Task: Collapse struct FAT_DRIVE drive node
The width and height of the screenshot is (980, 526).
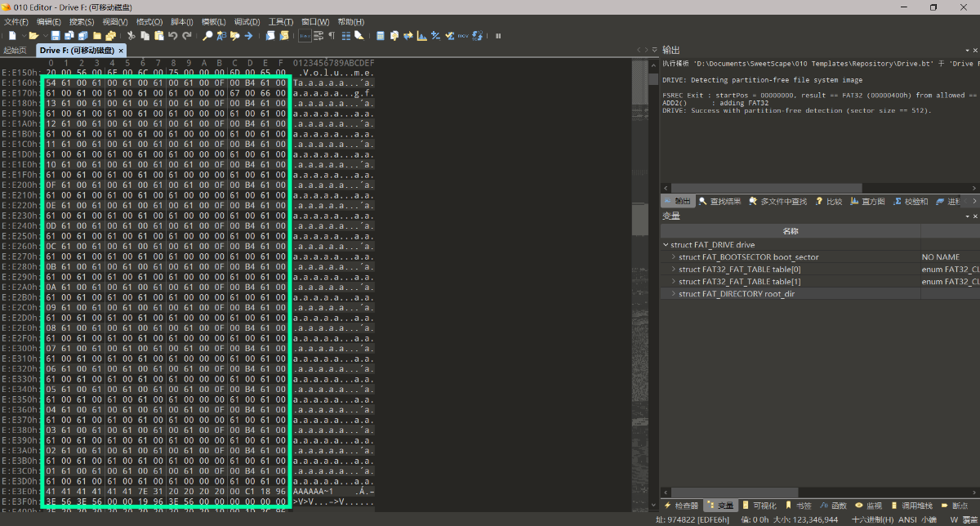Action: (x=665, y=245)
